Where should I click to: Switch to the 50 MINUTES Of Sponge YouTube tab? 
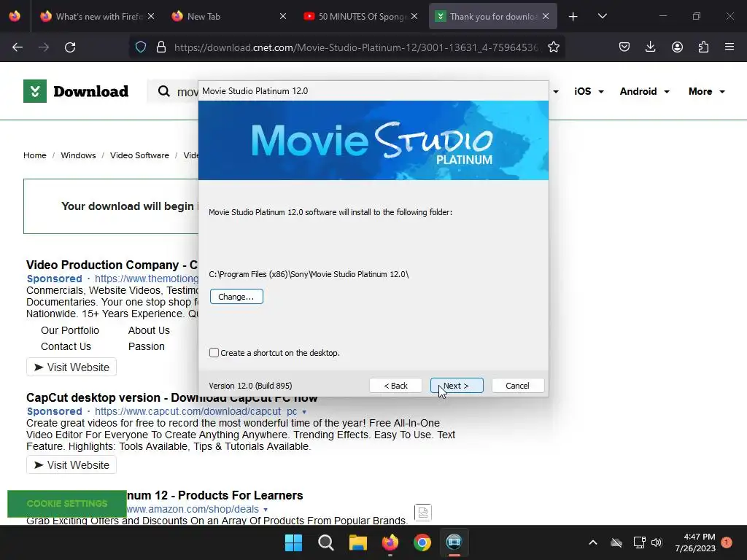point(360,16)
